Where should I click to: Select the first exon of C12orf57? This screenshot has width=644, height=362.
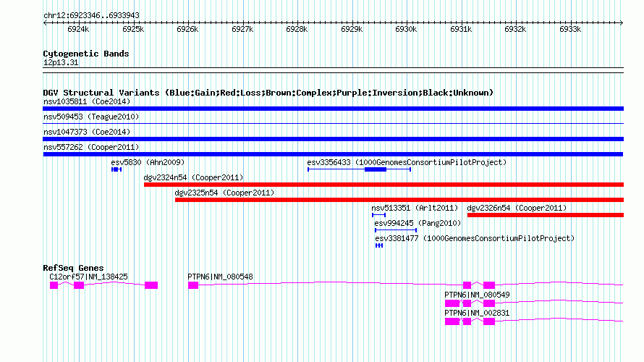pos(54,285)
